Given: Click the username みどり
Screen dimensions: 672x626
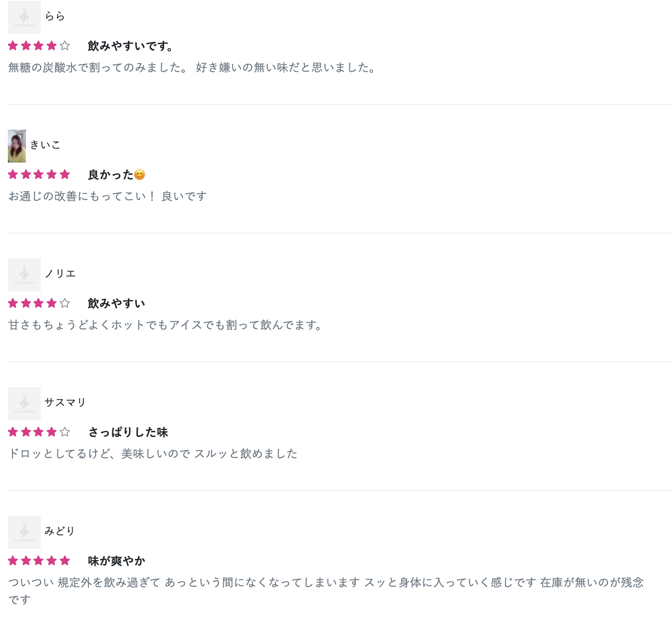Looking at the screenshot, I should (x=60, y=531).
